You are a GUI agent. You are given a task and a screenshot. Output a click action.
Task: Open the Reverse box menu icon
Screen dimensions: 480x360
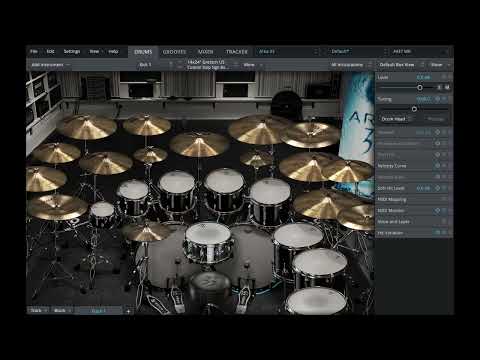(x=444, y=132)
